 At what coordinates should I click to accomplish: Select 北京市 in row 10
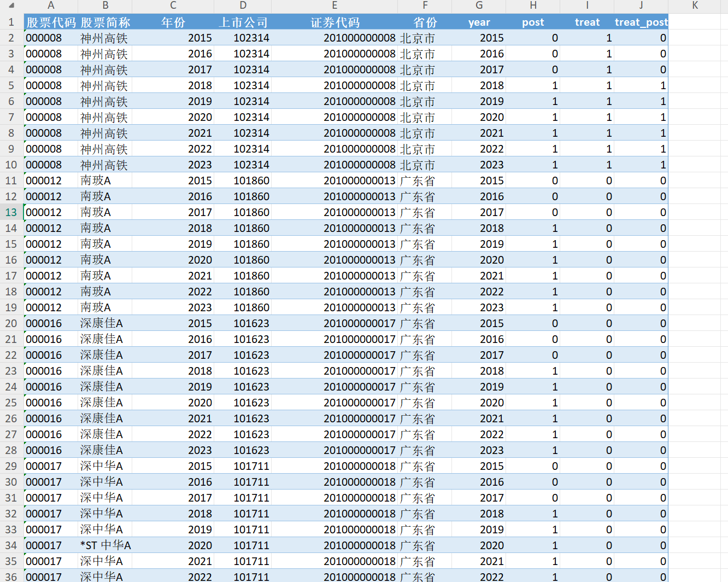click(425, 165)
